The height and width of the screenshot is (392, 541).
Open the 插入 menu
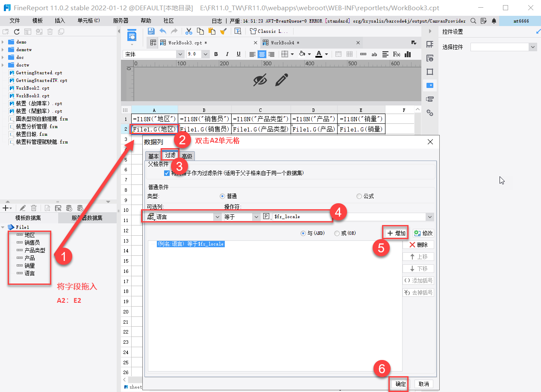60,20
